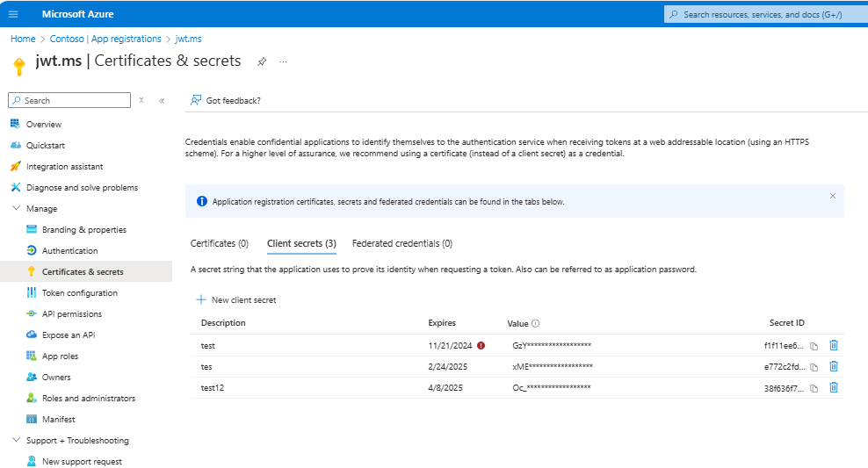Collapse the Support + Troubleshooting section
The height and width of the screenshot is (468, 868).
(x=16, y=440)
